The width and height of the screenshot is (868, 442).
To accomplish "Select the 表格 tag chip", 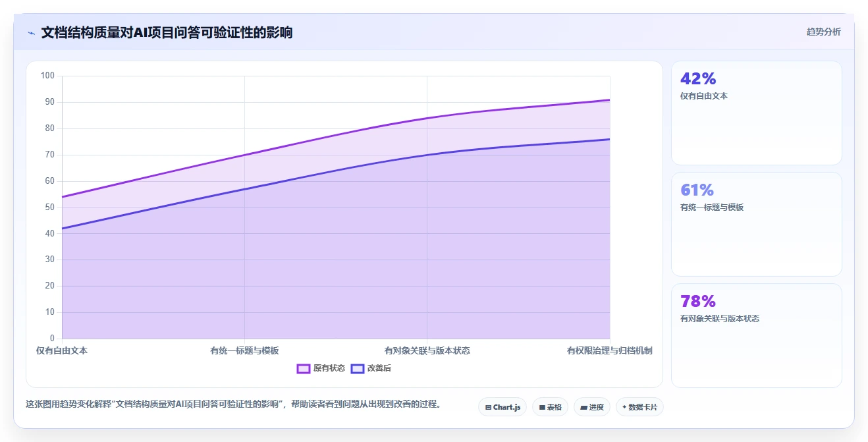I will (551, 407).
